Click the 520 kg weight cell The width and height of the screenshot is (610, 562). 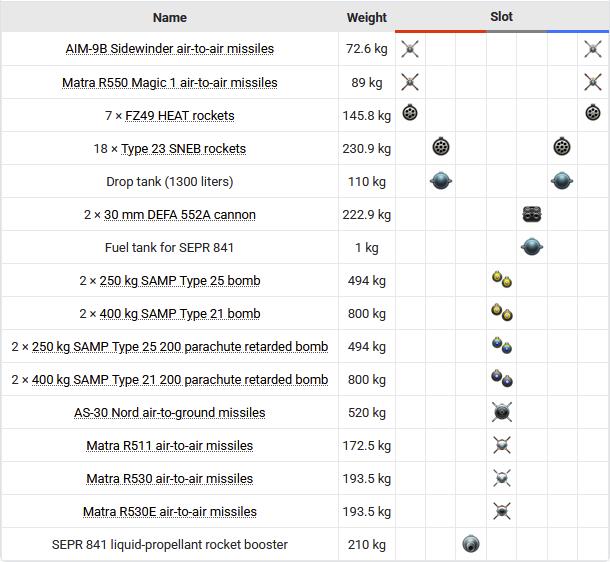click(x=367, y=413)
